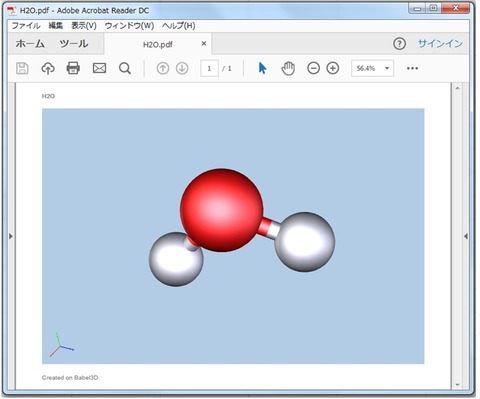Close the H2O.pdf tab
The image size is (480, 399).
(x=204, y=44)
